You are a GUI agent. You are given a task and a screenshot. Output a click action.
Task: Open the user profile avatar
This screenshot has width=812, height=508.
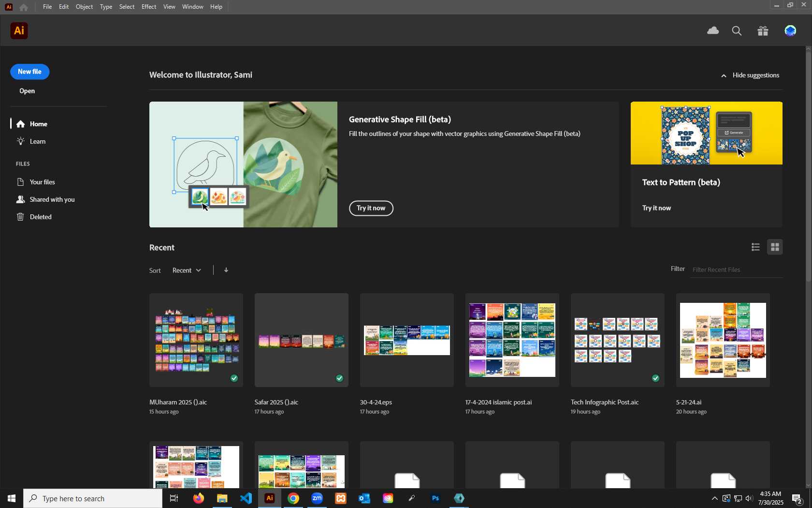790,31
